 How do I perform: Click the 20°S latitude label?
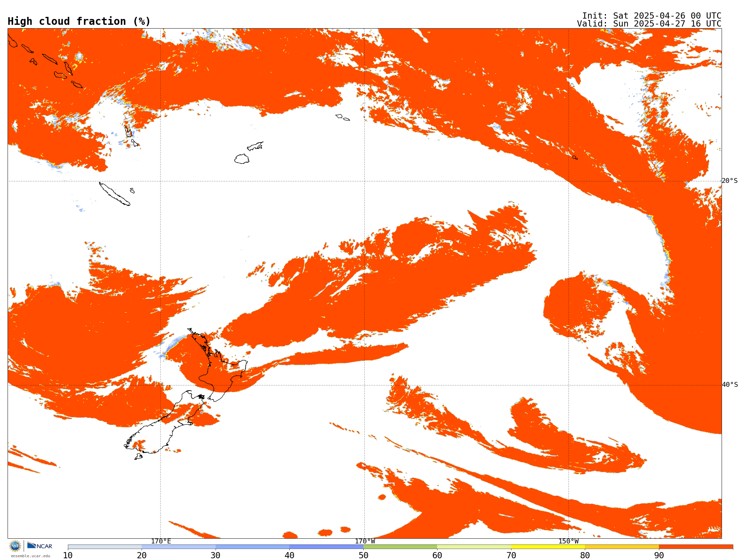pos(730,181)
